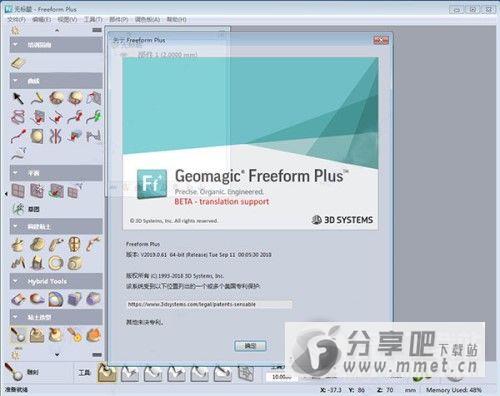500x396 pixels.
Task: Open the Help (H) menu
Action: 176,20
